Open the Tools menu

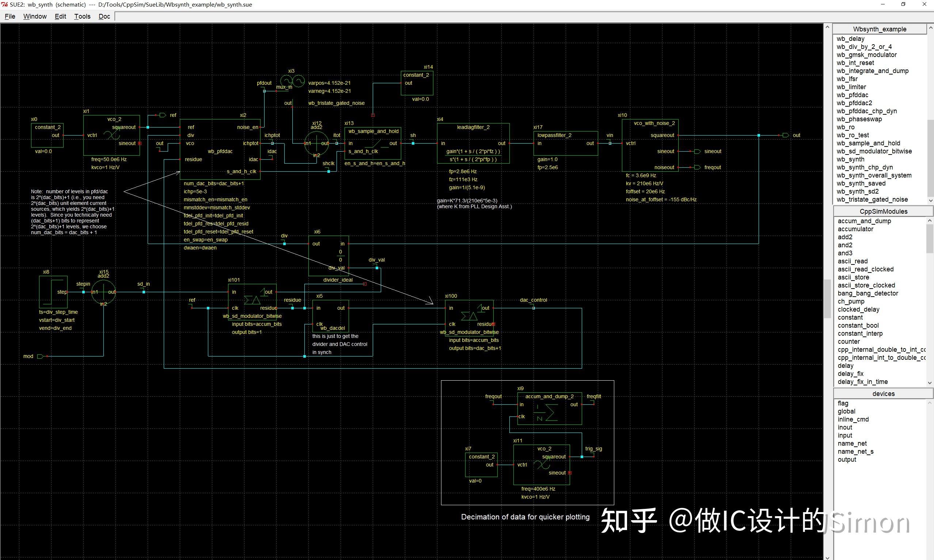coord(82,16)
